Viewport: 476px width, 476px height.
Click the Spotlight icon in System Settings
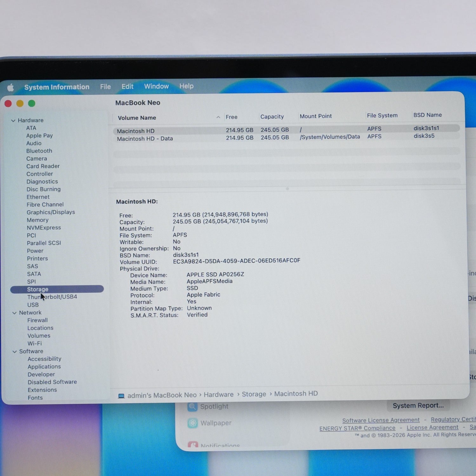point(192,407)
